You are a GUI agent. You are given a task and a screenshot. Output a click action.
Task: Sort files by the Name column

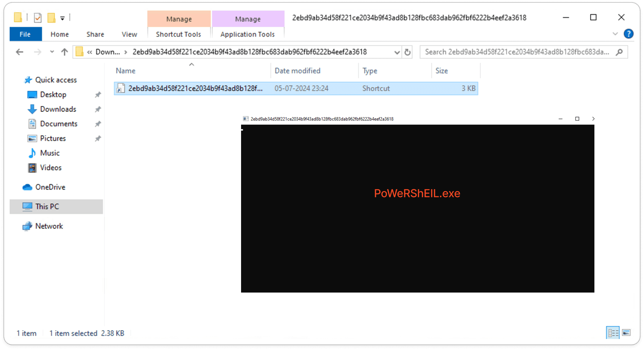[125, 71]
